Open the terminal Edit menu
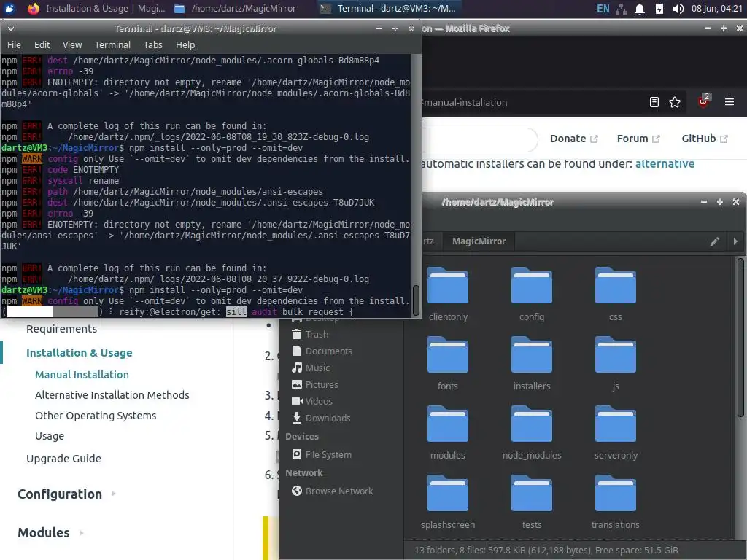This screenshot has height=560, width=747. pos(42,44)
